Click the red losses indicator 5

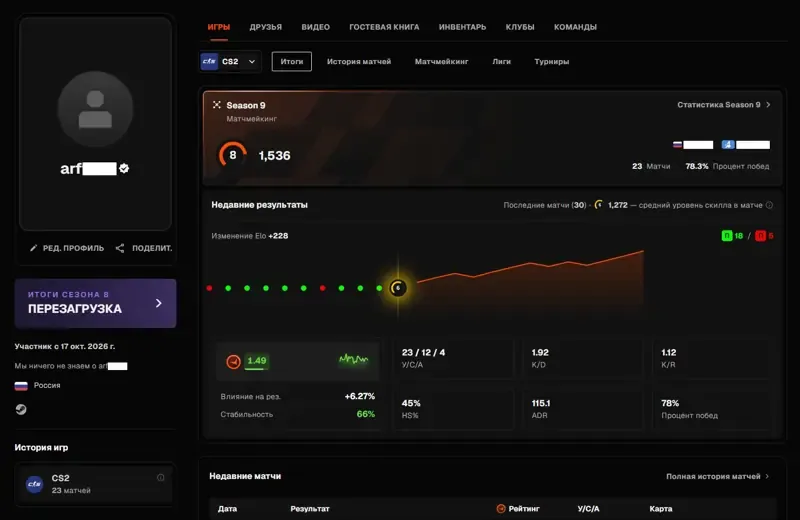[x=764, y=236]
